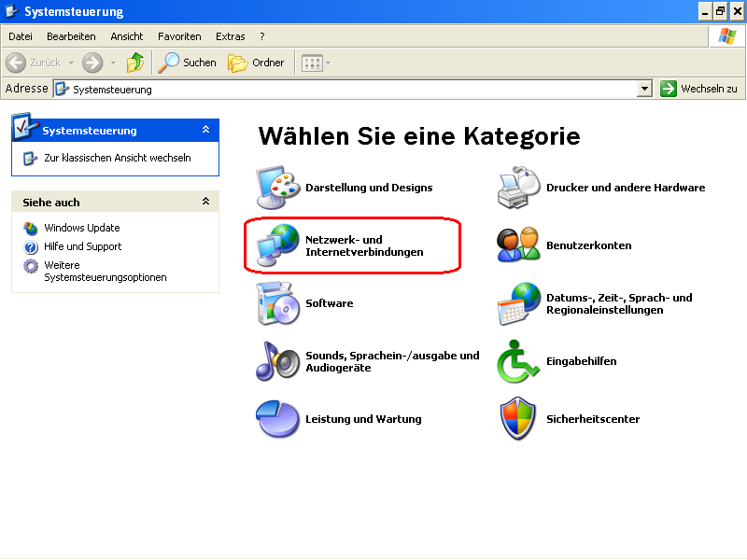Viewport: 747px width, 560px height.
Task: Collapse the Systemsteuerung sidebar panel
Action: (x=207, y=130)
